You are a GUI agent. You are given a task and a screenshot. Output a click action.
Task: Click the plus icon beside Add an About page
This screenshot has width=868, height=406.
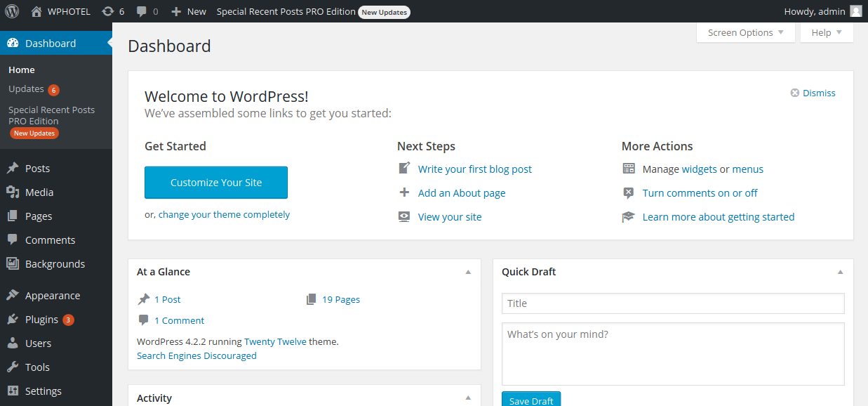tap(404, 192)
